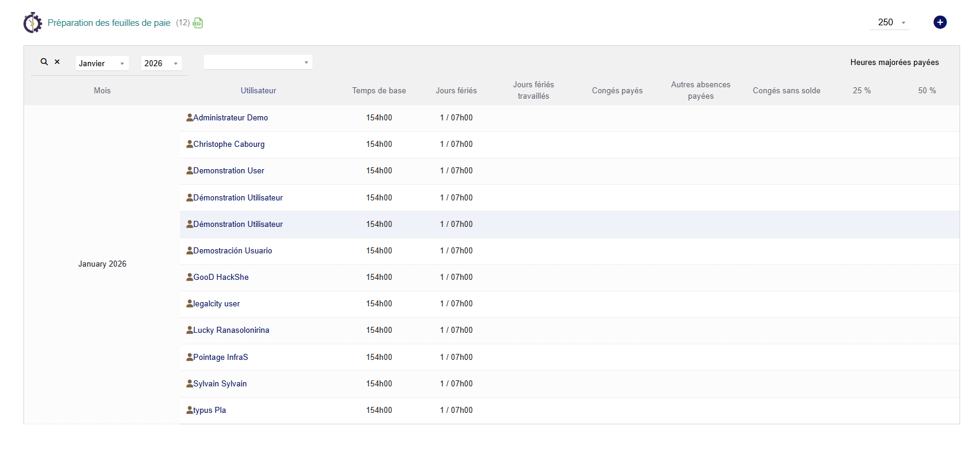Expand the empty user filter dropdown
Screen dimensions: 980x449
(258, 62)
